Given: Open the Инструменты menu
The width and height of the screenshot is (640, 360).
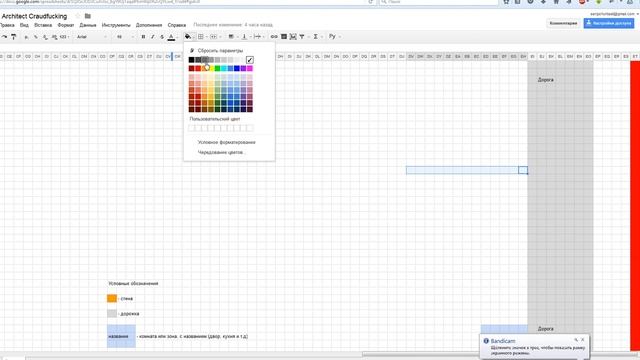Looking at the screenshot, I should (x=116, y=25).
